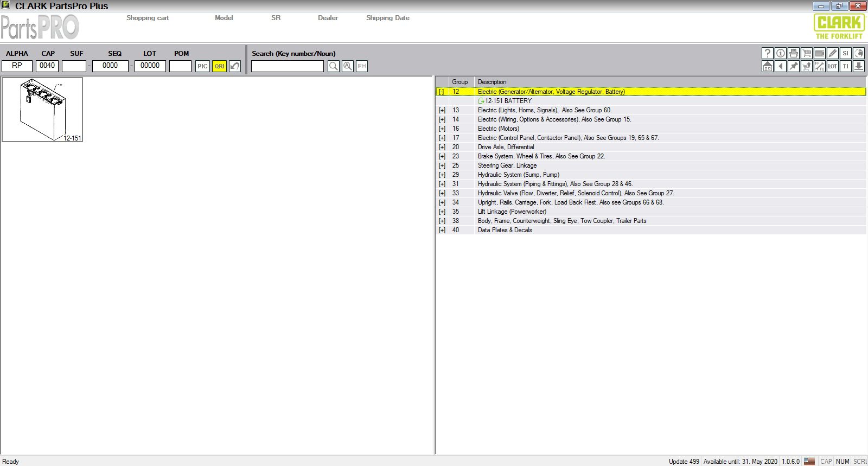
Task: Click the SI toolbar button
Action: click(846, 53)
